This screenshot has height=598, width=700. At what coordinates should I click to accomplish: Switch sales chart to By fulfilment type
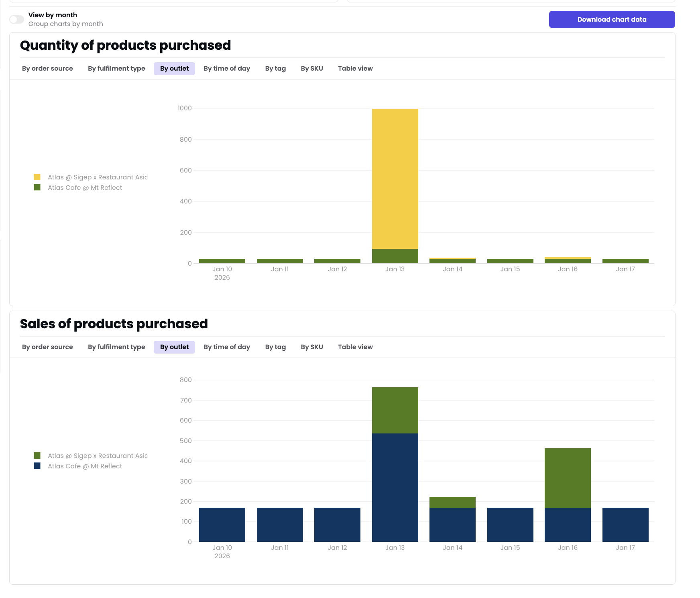(116, 347)
